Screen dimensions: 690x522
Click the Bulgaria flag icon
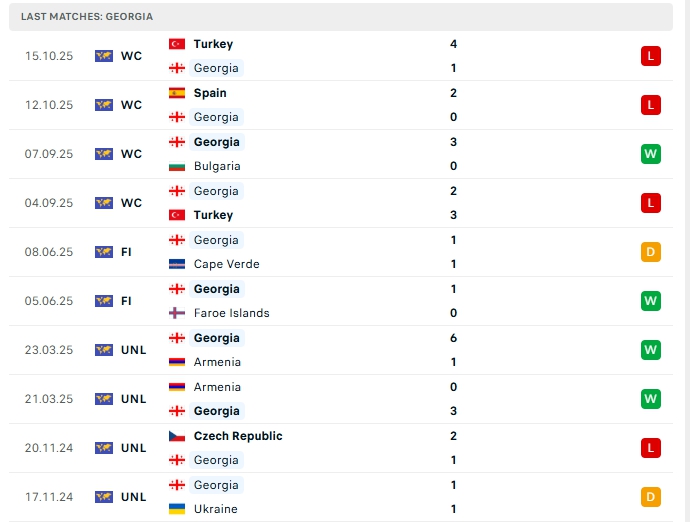177,166
